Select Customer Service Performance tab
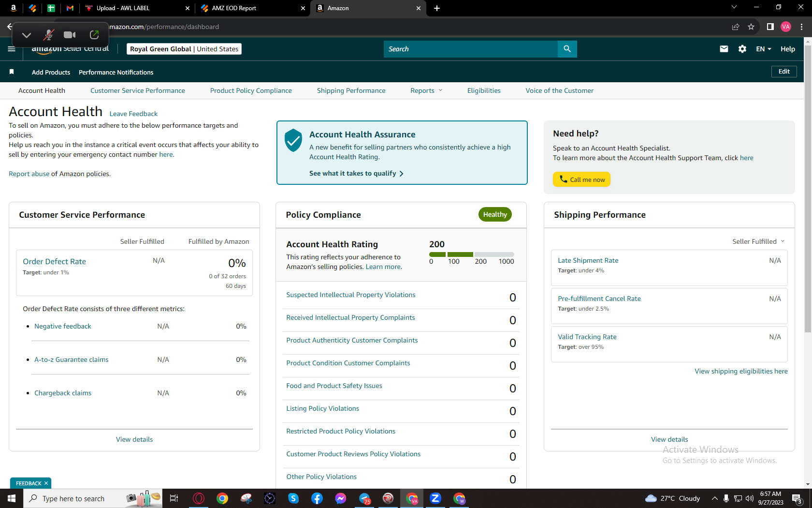Screen dimensions: 812x508 [x=138, y=90]
